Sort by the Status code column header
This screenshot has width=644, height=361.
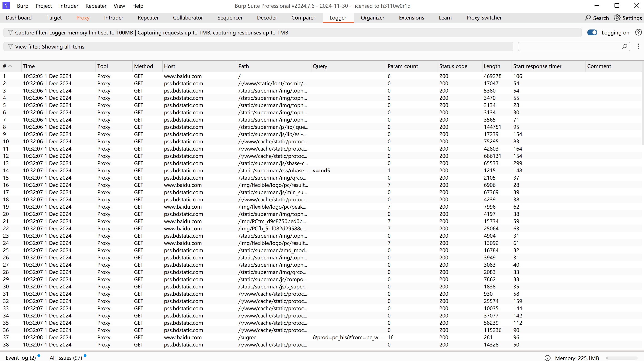coord(453,66)
